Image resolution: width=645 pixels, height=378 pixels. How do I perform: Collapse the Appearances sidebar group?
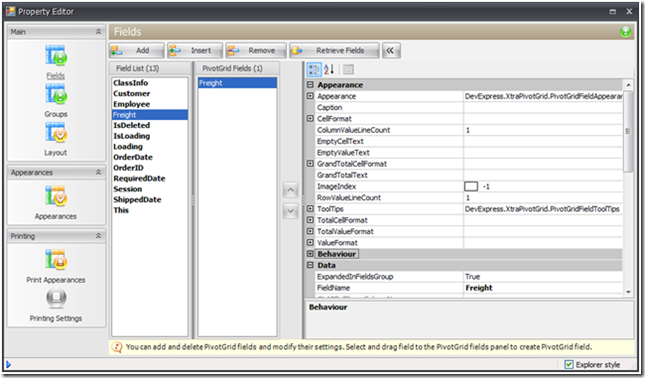98,172
